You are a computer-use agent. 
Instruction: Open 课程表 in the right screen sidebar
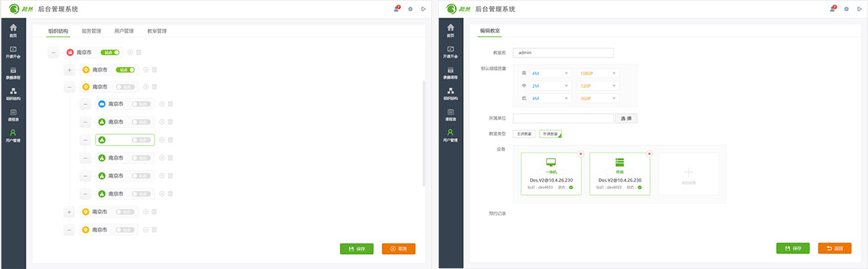click(x=450, y=115)
